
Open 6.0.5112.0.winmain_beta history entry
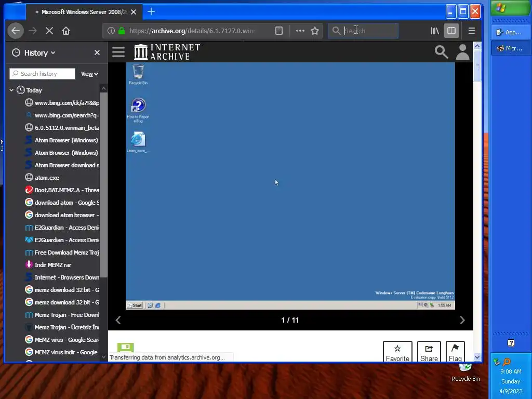point(62,128)
